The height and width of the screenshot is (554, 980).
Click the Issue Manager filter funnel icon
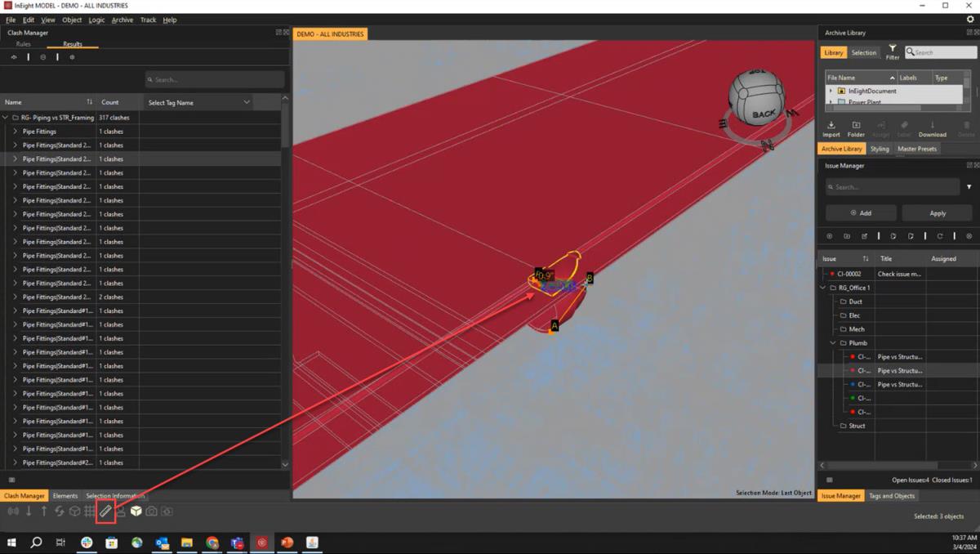[969, 187]
